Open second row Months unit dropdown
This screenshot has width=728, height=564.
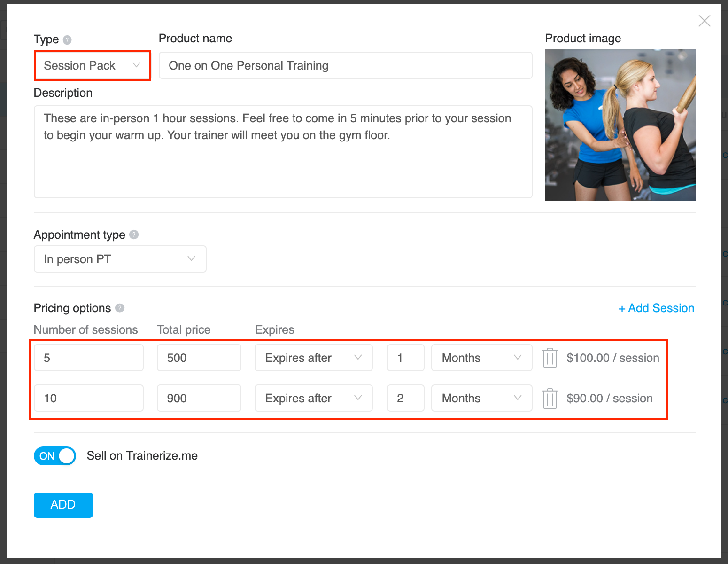(x=481, y=399)
